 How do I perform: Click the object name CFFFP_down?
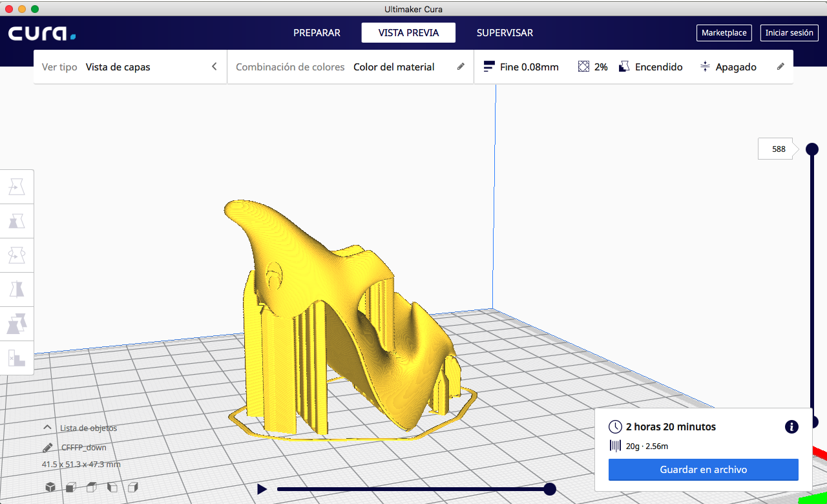tap(84, 447)
